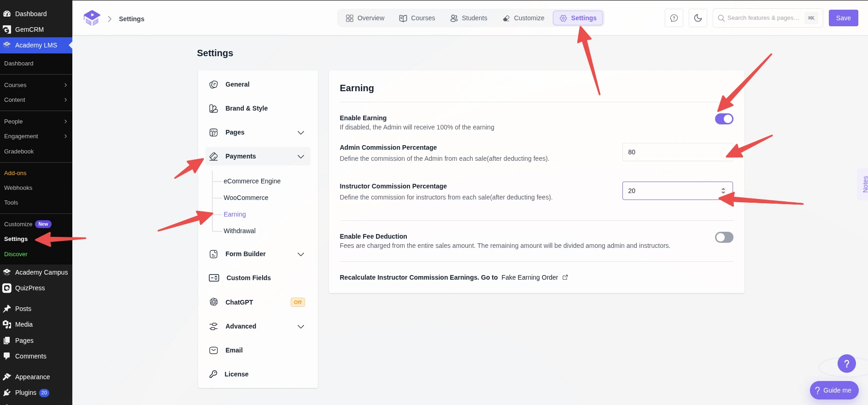Click Fake Earning Order external link icon
The image size is (868, 405).
(565, 277)
